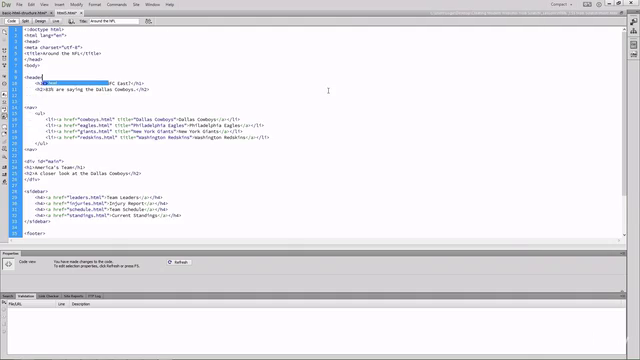Toggle Word Wrap in the coding toolbar
This screenshot has width=640, height=360.
pos(4,109)
